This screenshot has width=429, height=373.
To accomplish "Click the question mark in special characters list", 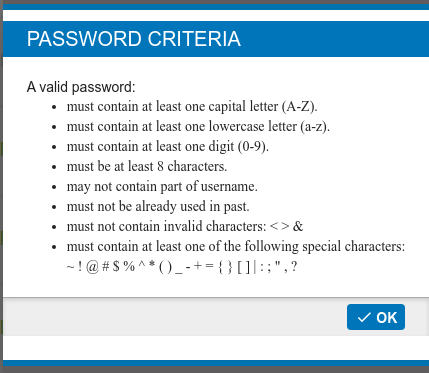I will [294, 267].
